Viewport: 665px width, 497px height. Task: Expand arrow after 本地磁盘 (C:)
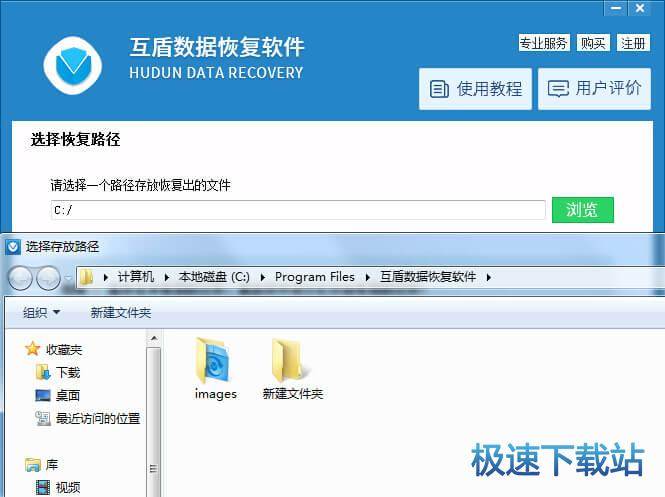click(x=263, y=277)
